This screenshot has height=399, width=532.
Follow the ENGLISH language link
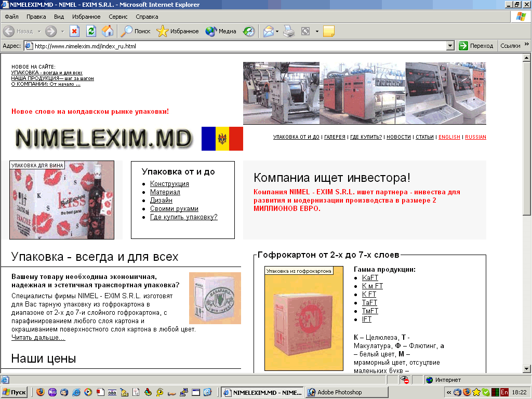click(x=449, y=137)
